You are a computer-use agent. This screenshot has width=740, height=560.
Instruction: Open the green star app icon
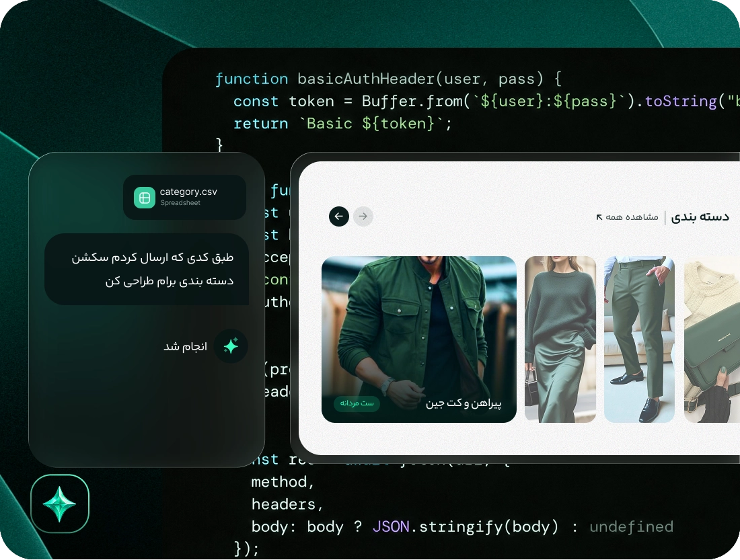(x=60, y=504)
